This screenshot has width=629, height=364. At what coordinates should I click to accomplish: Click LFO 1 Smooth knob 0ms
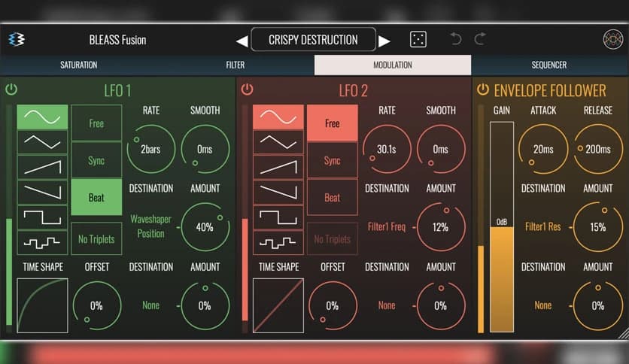(205, 149)
